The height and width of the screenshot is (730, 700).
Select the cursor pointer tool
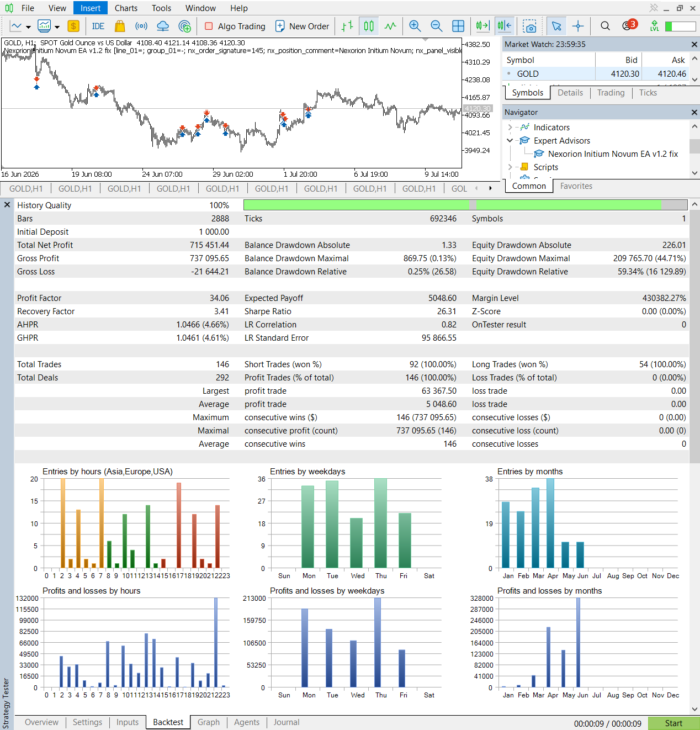click(x=556, y=26)
